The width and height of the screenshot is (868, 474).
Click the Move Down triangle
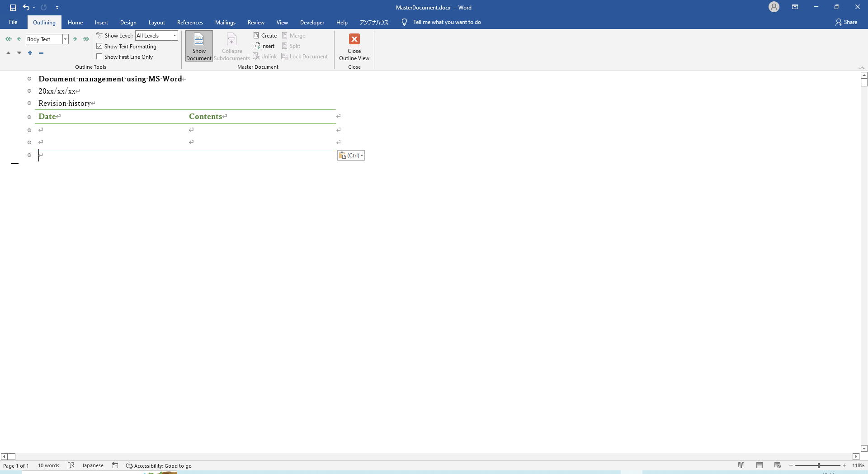[19, 53]
